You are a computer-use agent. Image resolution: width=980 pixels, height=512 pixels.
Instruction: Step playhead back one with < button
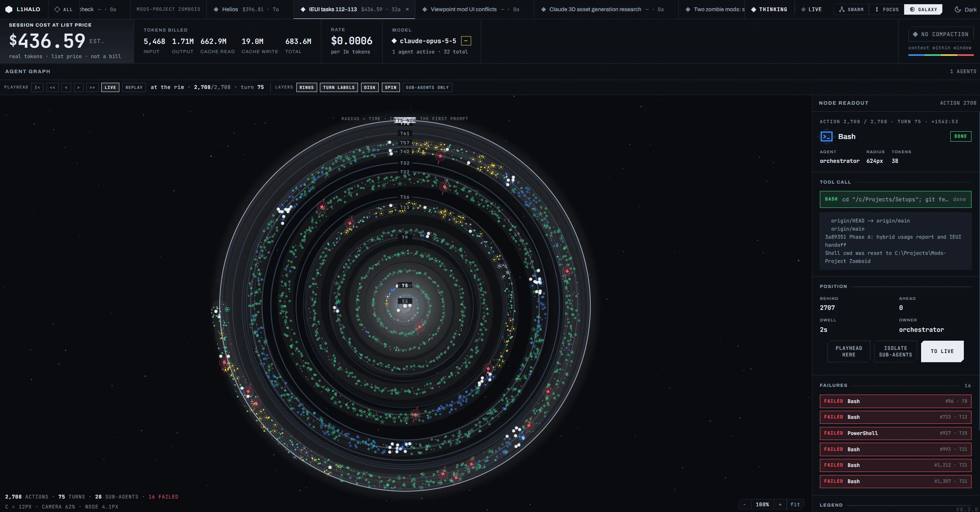point(66,87)
